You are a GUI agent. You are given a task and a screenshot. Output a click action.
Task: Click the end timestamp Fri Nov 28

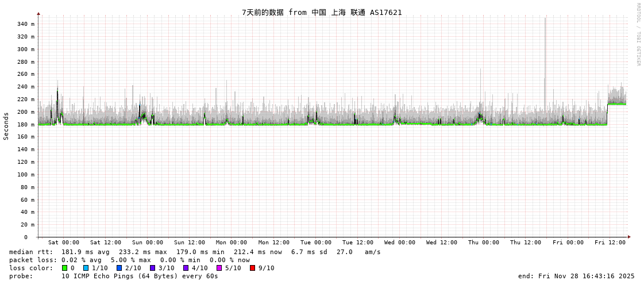click(576, 276)
